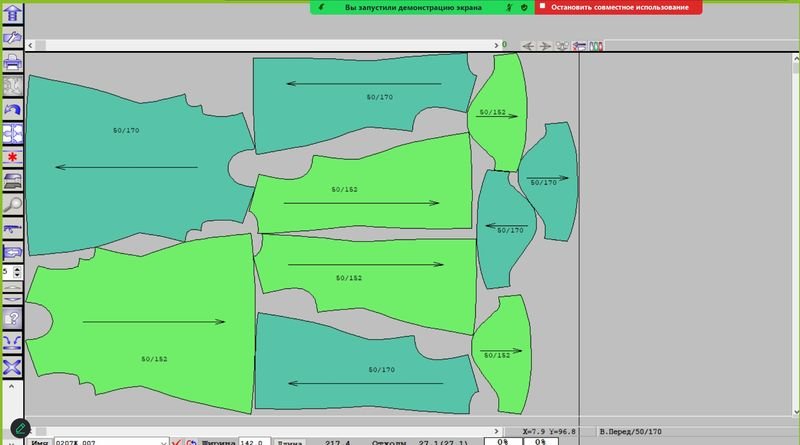
Task: Click the gray right arrow navigation icon
Action: click(x=545, y=46)
